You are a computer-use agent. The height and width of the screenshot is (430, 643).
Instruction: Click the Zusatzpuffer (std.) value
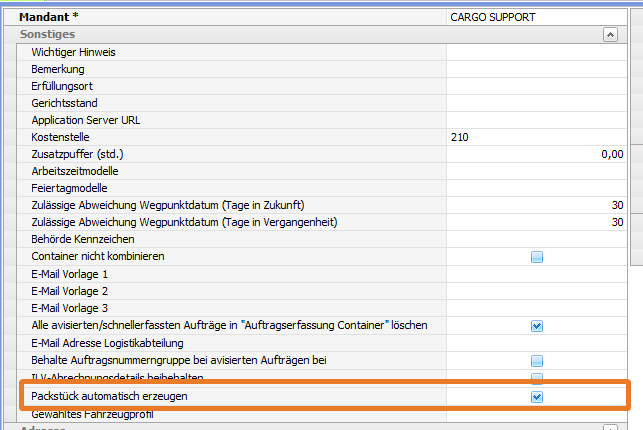(536, 154)
